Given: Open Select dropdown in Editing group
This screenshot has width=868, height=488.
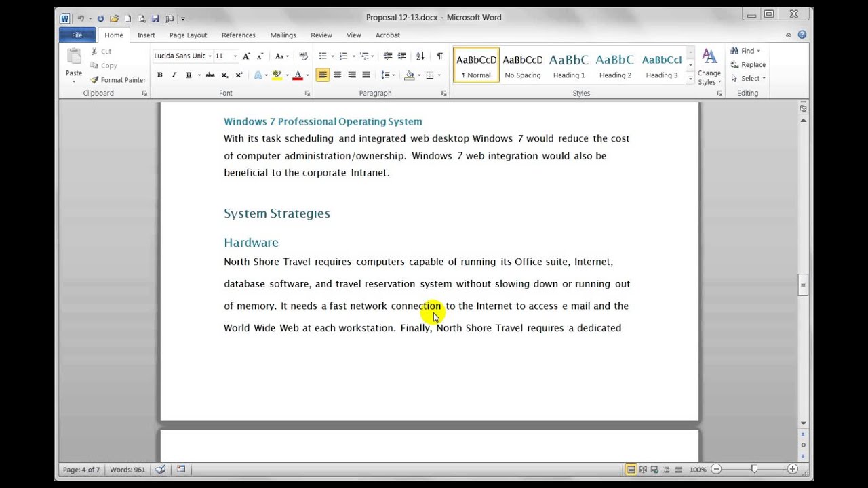Looking at the screenshot, I should (x=749, y=78).
